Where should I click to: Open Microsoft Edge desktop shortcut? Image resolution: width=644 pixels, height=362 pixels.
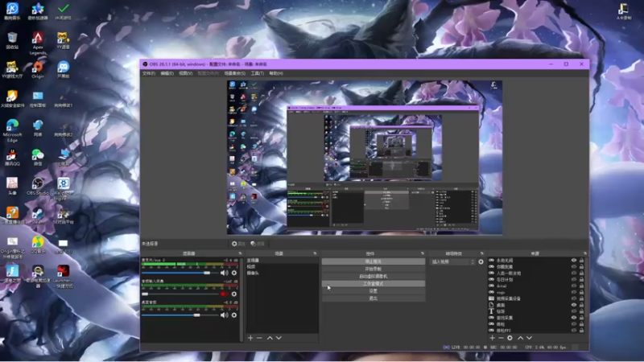tap(12, 130)
